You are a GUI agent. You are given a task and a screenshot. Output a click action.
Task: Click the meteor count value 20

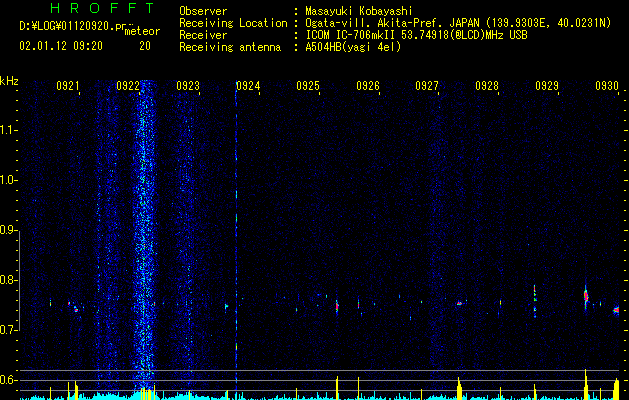(x=145, y=46)
